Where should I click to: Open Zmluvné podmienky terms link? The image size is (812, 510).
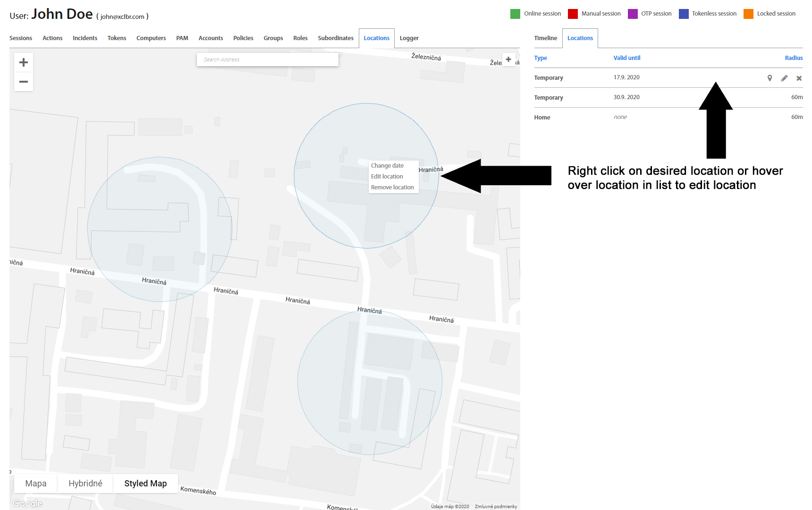[x=496, y=506]
